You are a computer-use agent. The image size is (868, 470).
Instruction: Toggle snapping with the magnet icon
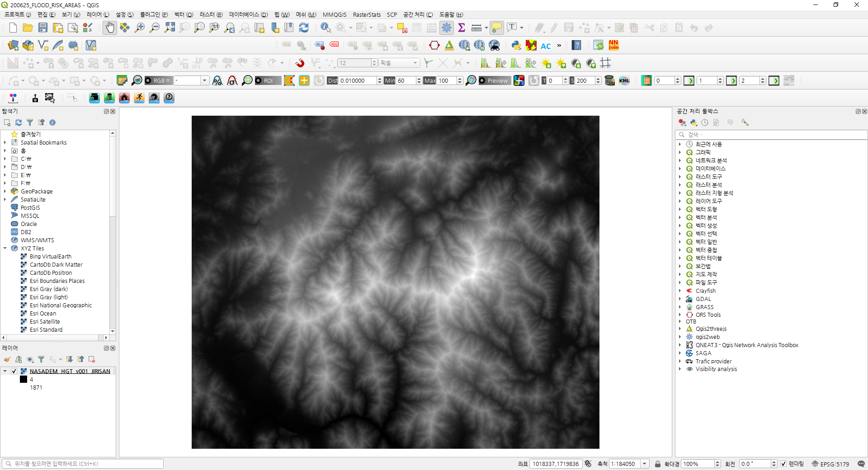[300, 63]
